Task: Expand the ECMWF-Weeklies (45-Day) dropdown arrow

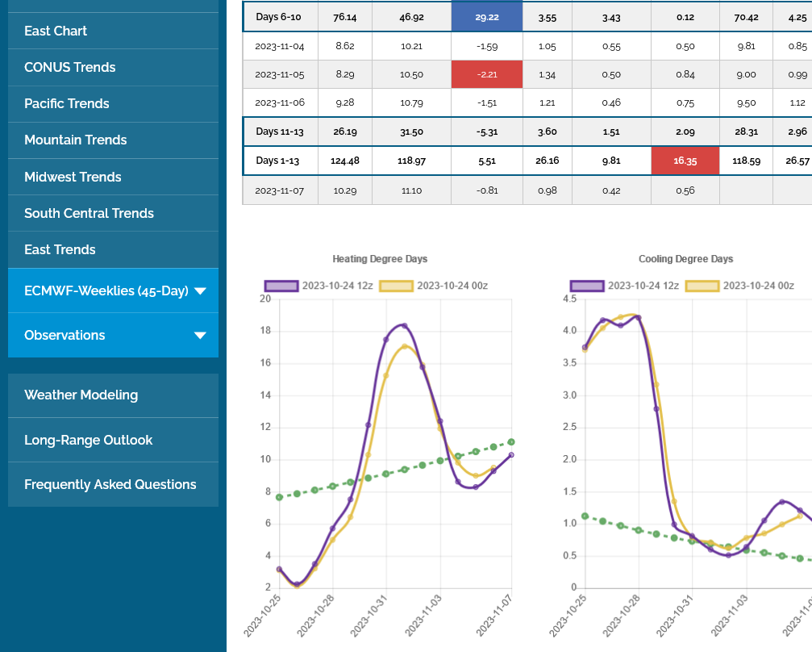Action: (x=200, y=291)
